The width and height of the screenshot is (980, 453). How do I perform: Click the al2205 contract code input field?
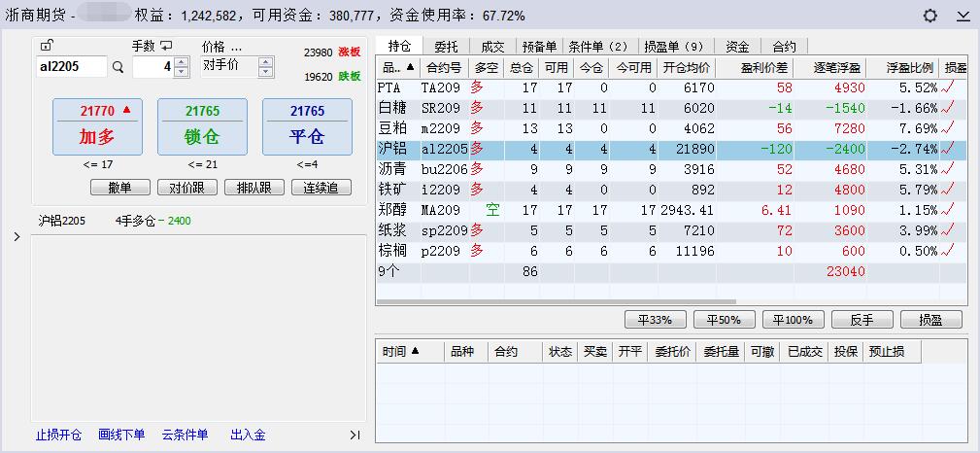(x=70, y=67)
